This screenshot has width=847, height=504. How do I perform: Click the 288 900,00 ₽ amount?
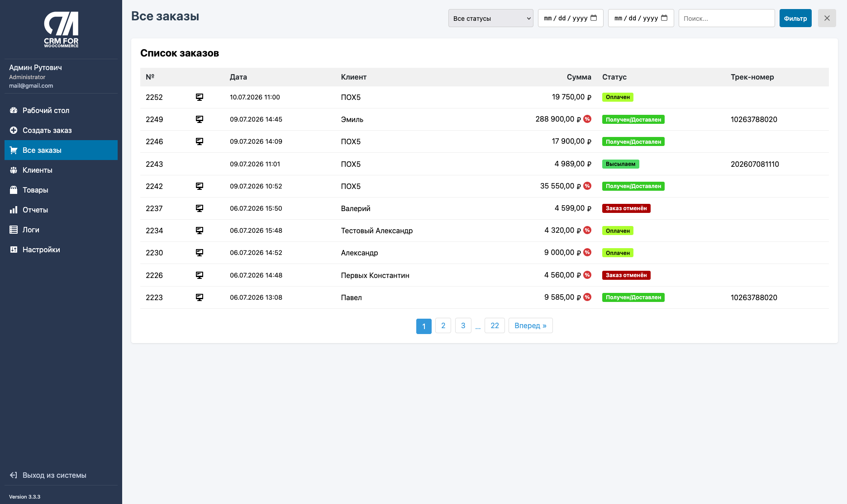[x=558, y=119]
